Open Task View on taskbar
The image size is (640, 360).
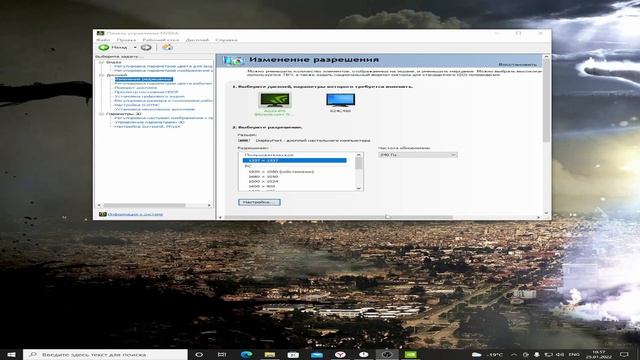click(x=222, y=355)
